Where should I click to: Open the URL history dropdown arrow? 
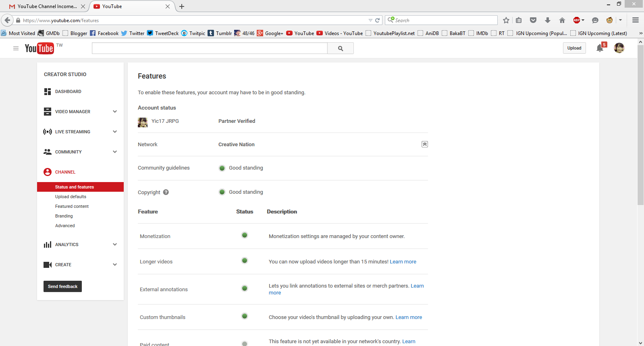tap(370, 20)
